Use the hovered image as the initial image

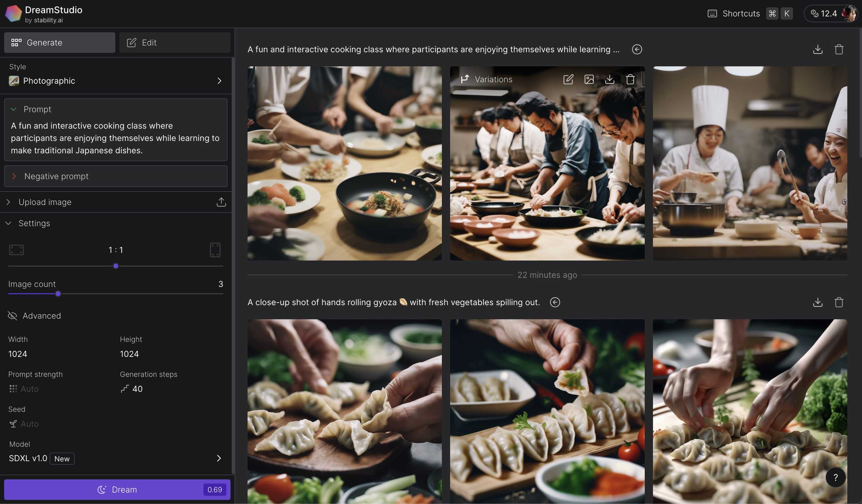tap(589, 79)
